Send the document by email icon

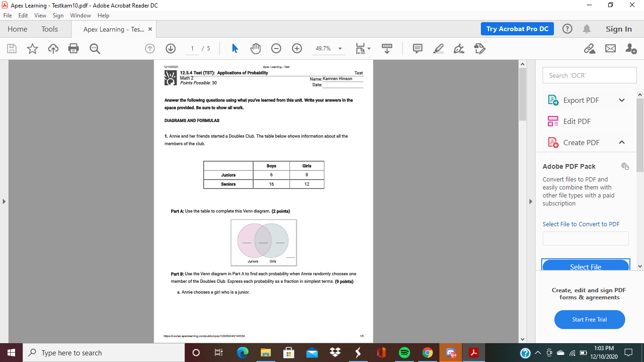click(x=611, y=48)
